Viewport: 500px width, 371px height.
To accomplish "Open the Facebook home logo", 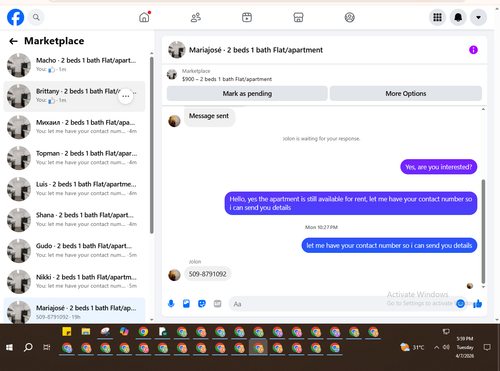I will (x=15, y=17).
